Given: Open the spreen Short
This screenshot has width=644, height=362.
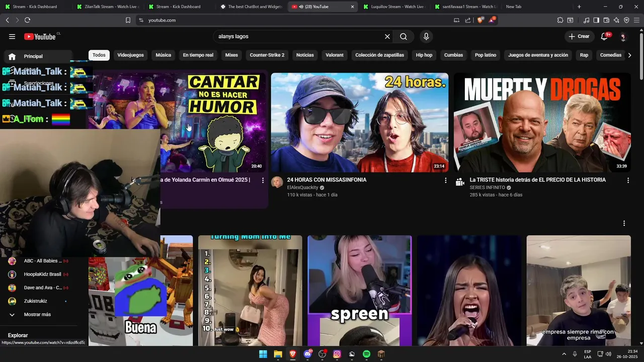Looking at the screenshot, I should 360,291.
